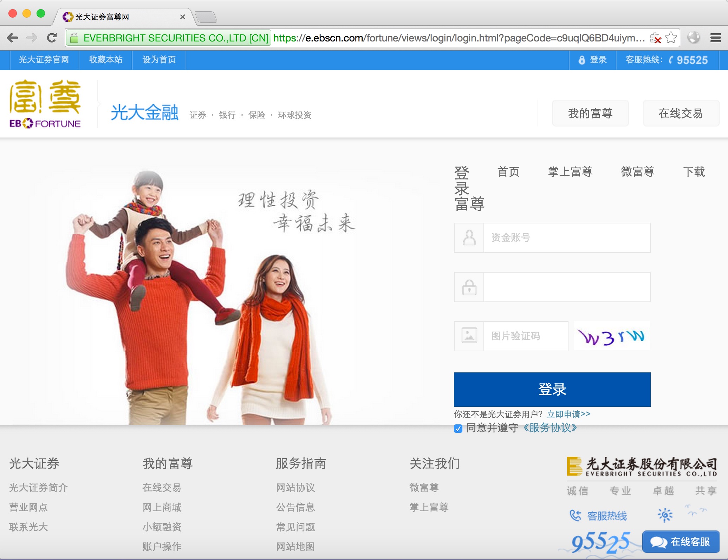
Task: Open footer link 小额融资
Action: click(x=162, y=527)
